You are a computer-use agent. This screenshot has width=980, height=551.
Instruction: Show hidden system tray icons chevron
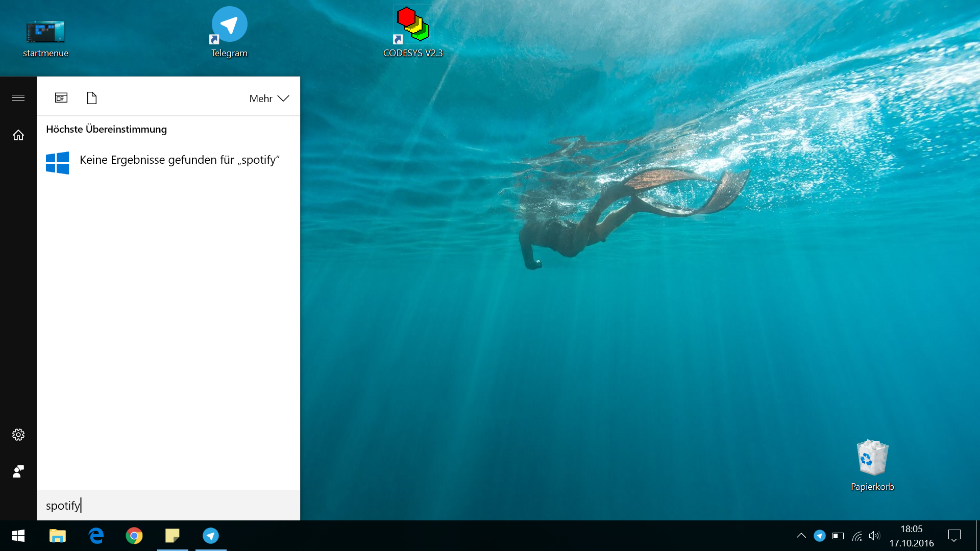coord(801,536)
